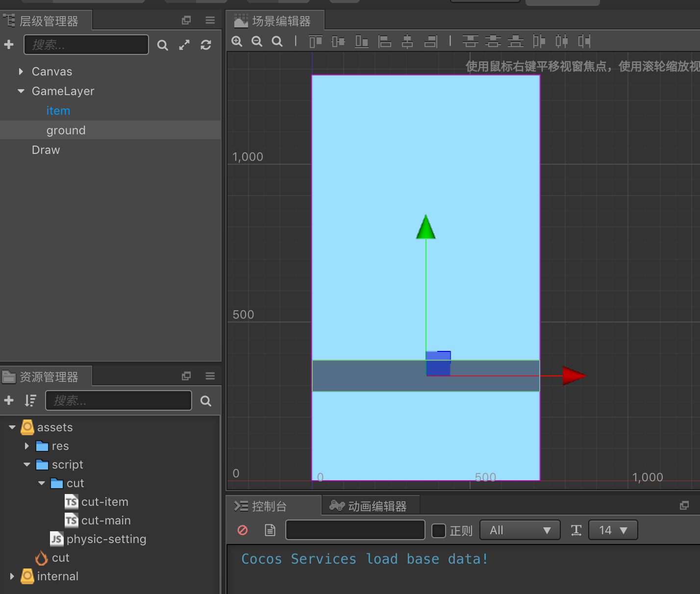This screenshot has height=594, width=700.
Task: Click the asset manager search field
Action: (x=119, y=401)
